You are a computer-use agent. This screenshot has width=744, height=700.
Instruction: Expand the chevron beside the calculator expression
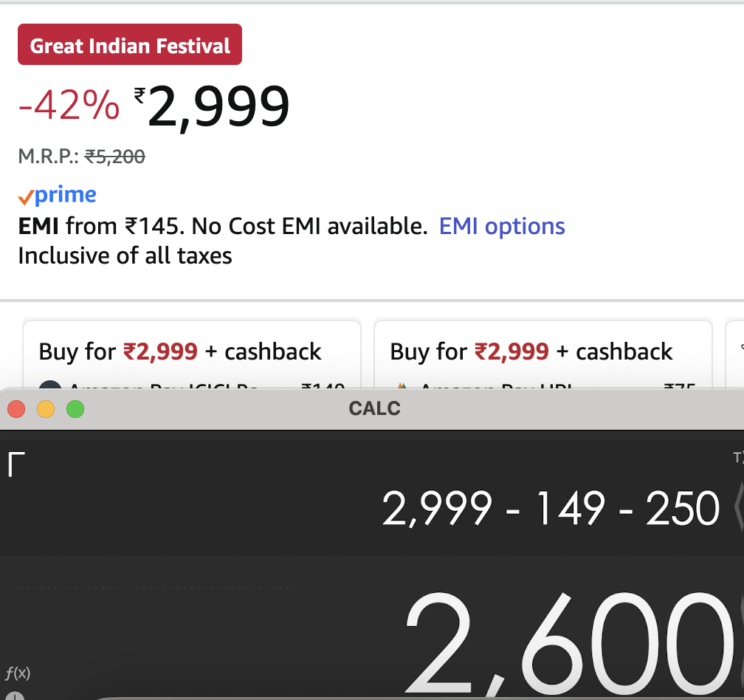point(738,508)
